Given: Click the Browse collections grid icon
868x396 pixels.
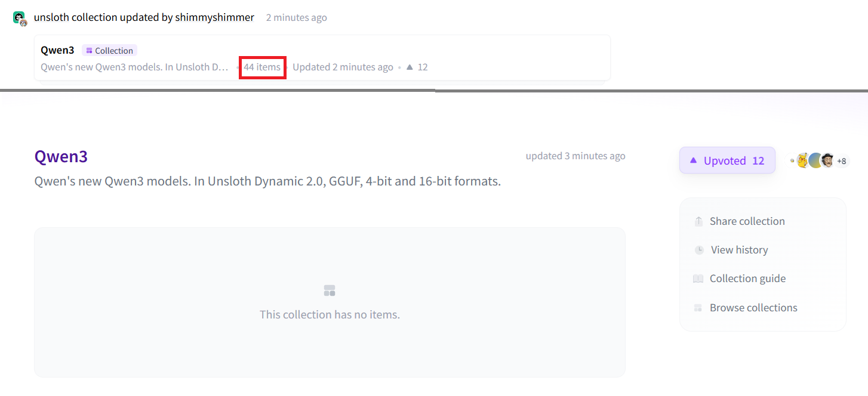Looking at the screenshot, I should (x=698, y=308).
